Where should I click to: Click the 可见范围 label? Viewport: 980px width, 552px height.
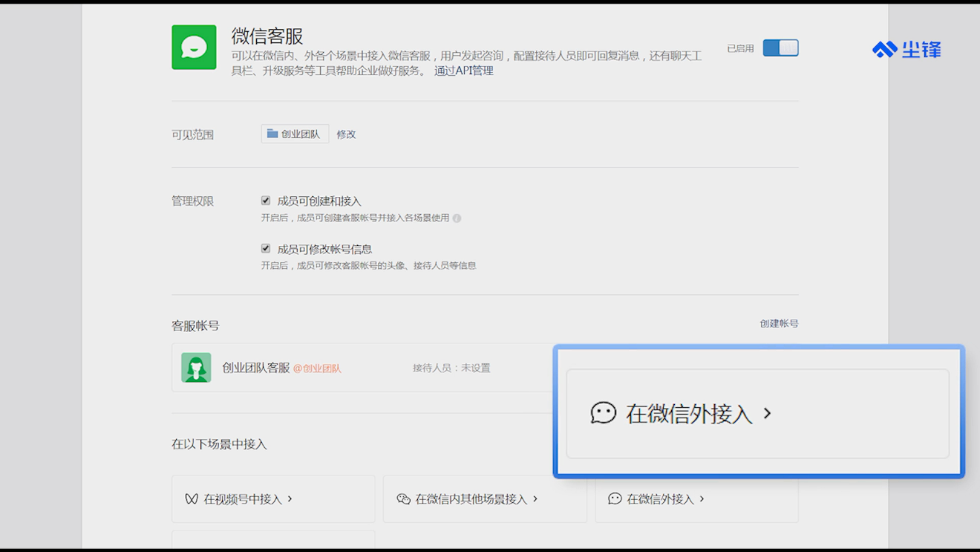[x=193, y=134]
